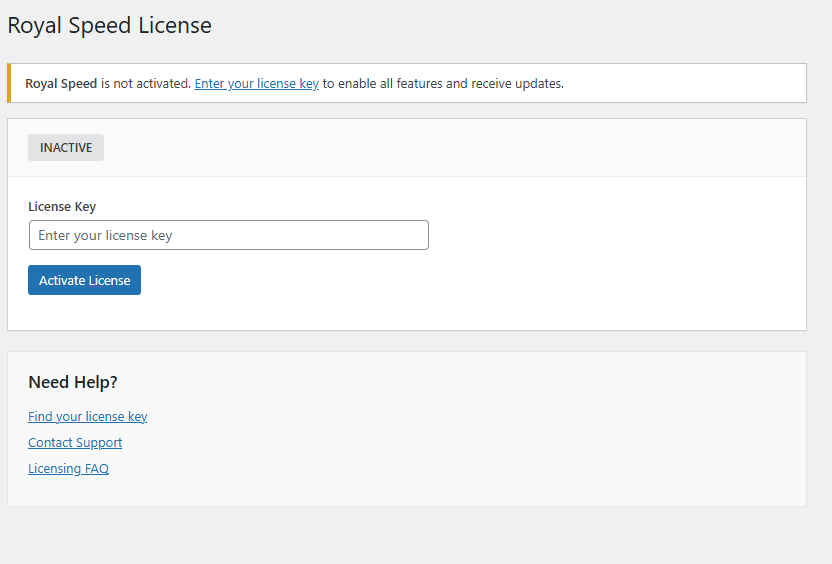Screen dimensions: 832x564
Task: Click the bold 'Royal Speed' notice text
Action: click(61, 84)
